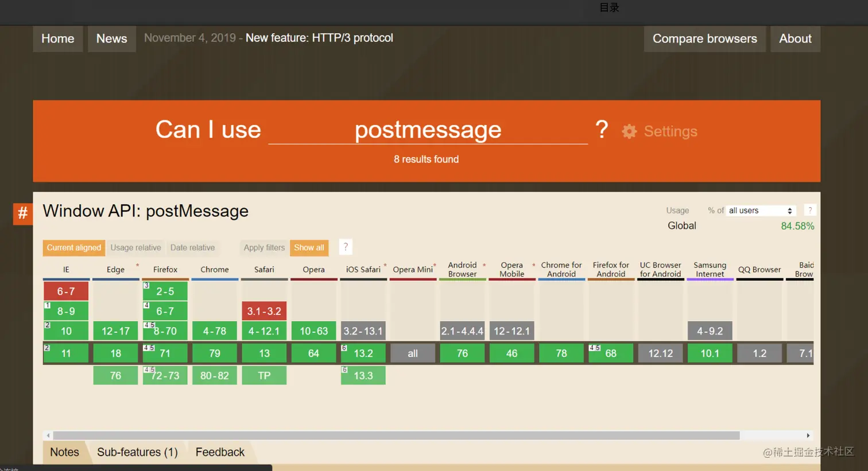Viewport: 868px width, 471px height.
Task: Click the iOS Safari 13.3 cell
Action: tap(363, 376)
